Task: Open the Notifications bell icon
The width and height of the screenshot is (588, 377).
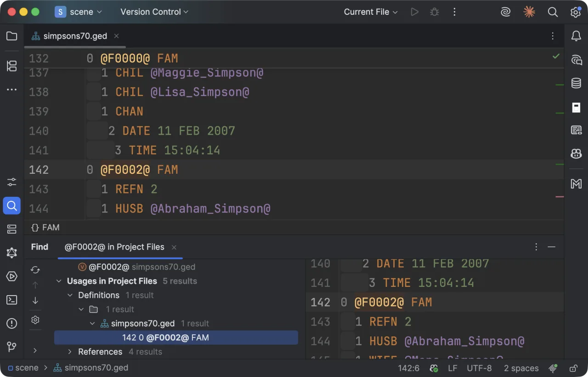Action: point(576,36)
